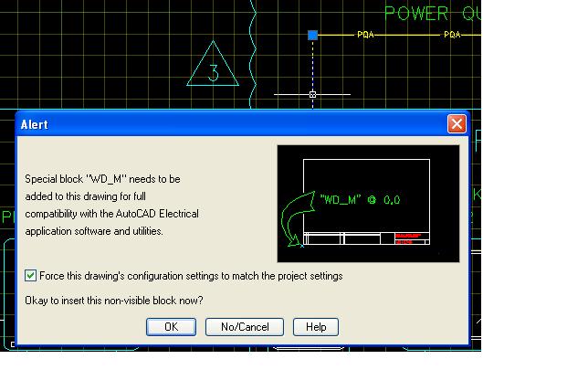Click the "Special block WD_M needs to be" message
The width and height of the screenshot is (588, 391).
point(103,179)
